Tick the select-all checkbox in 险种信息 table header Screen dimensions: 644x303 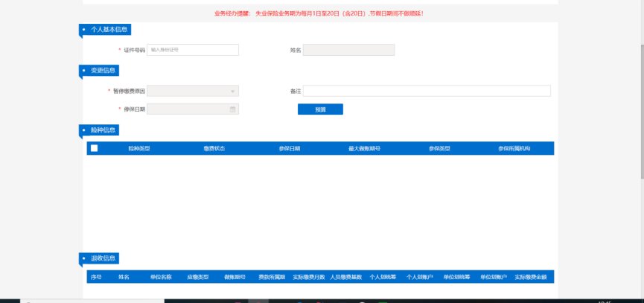point(94,148)
